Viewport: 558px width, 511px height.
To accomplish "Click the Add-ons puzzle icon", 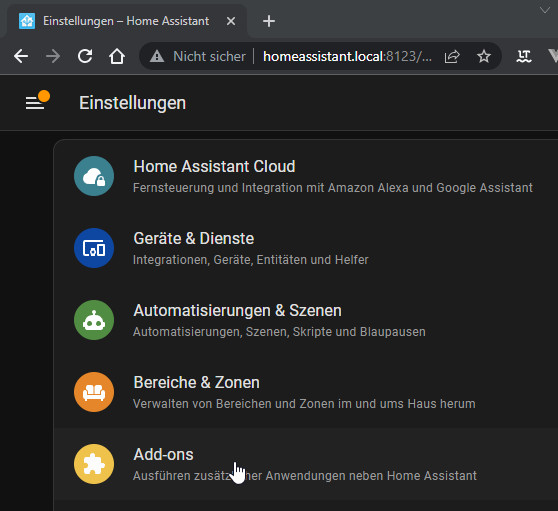I will click(94, 464).
